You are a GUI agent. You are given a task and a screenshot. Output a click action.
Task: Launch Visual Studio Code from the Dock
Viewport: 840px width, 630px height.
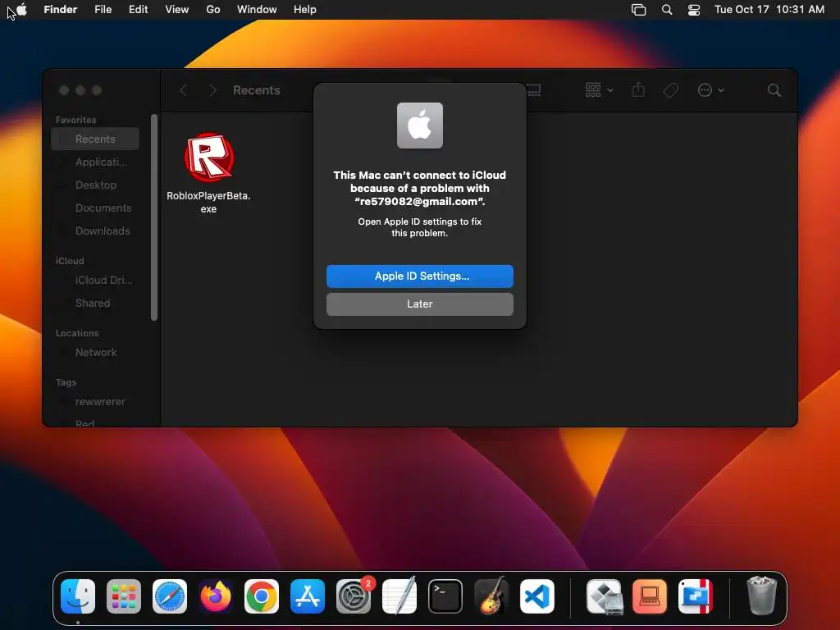[x=537, y=596]
